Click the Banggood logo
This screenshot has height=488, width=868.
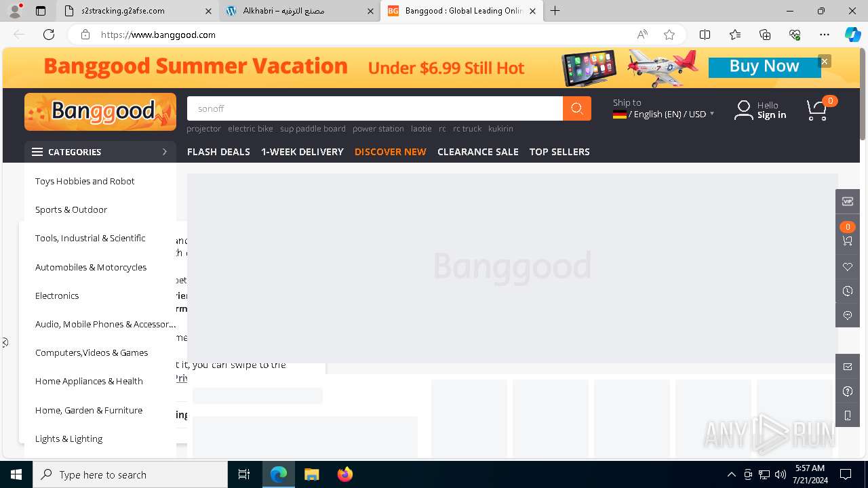[x=100, y=112]
